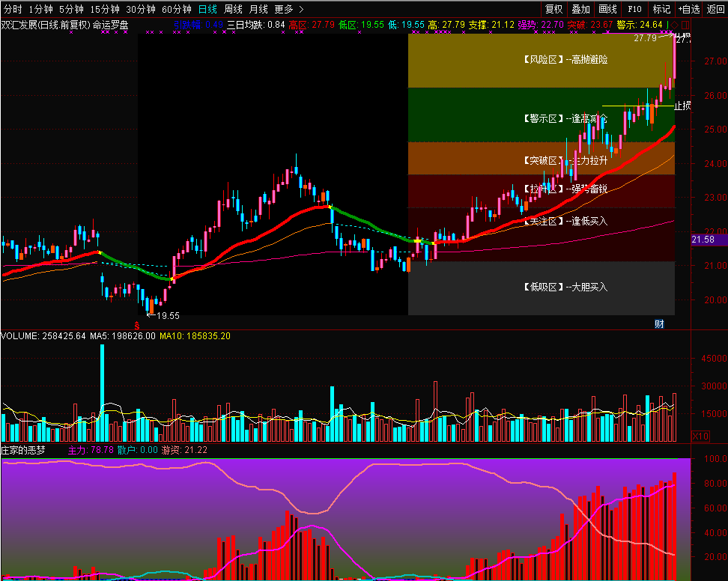Click the split-pane window layout icon
The image size is (728, 581).
[x=685, y=25]
